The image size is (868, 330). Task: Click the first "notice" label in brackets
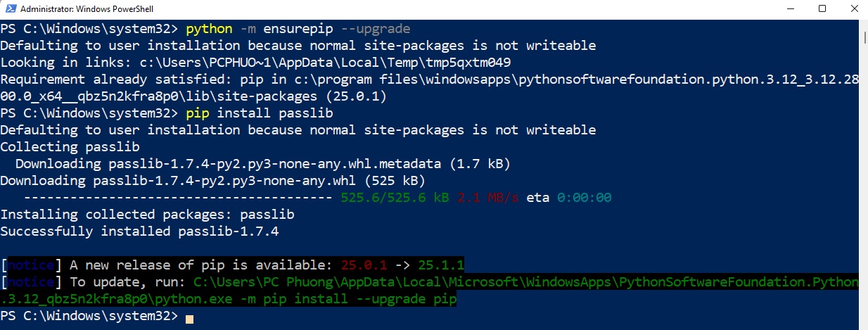[31, 265]
